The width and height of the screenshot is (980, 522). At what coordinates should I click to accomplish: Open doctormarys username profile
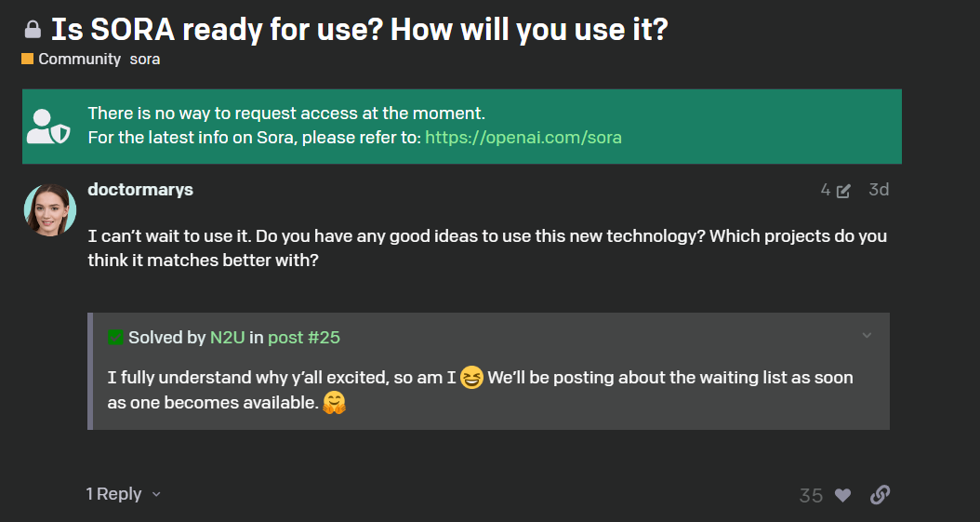[140, 190]
